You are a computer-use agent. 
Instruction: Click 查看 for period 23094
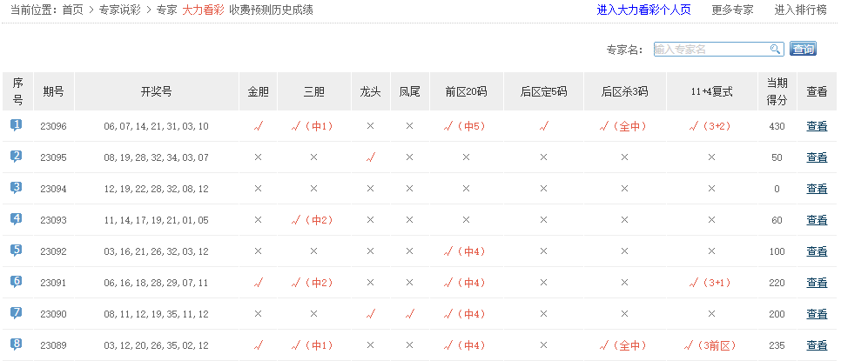pyautogui.click(x=817, y=189)
